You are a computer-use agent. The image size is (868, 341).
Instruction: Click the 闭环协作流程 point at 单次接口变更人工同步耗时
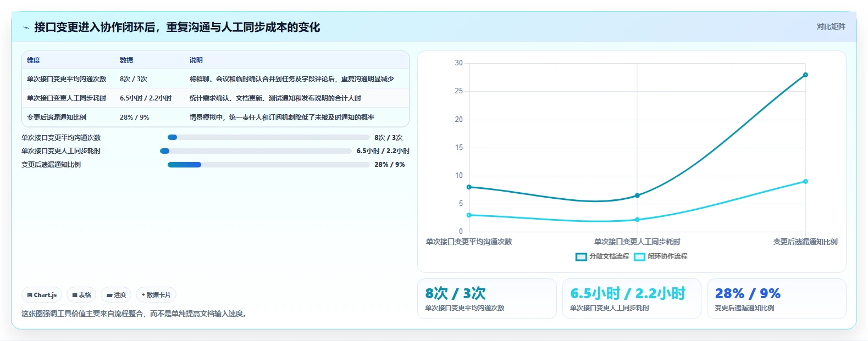tap(637, 220)
